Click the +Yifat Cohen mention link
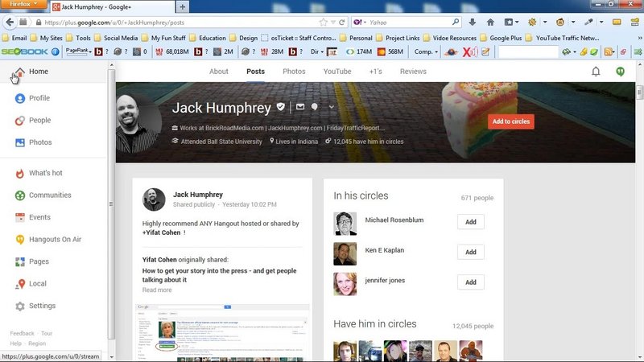644x362 pixels. [x=162, y=232]
